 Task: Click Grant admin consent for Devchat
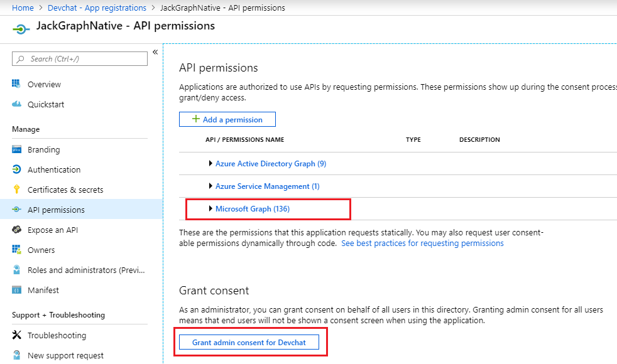click(249, 342)
